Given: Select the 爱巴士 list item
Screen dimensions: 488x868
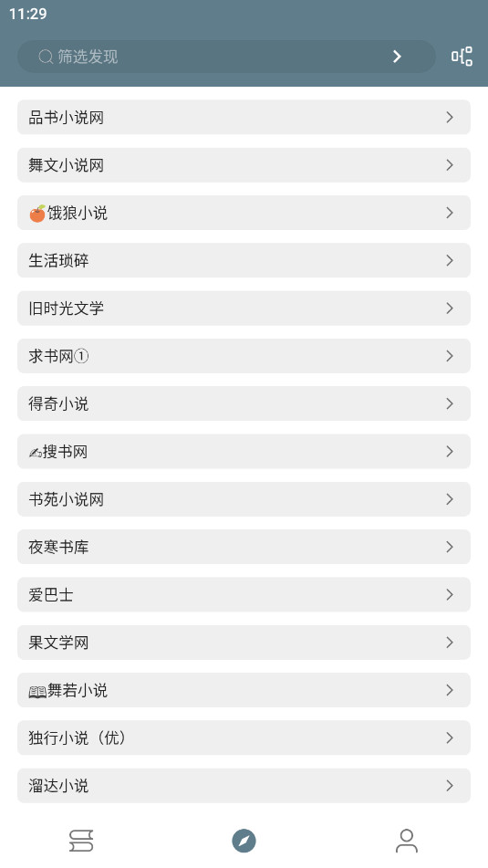Looking at the screenshot, I should pyautogui.click(x=244, y=594).
